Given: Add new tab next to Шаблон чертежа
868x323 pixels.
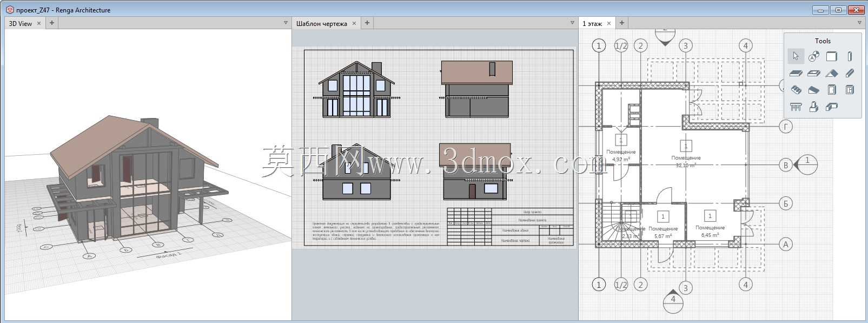Looking at the screenshot, I should [x=367, y=23].
